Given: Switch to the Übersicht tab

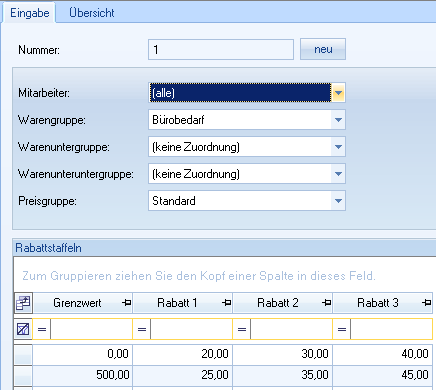Looking at the screenshot, I should [92, 13].
